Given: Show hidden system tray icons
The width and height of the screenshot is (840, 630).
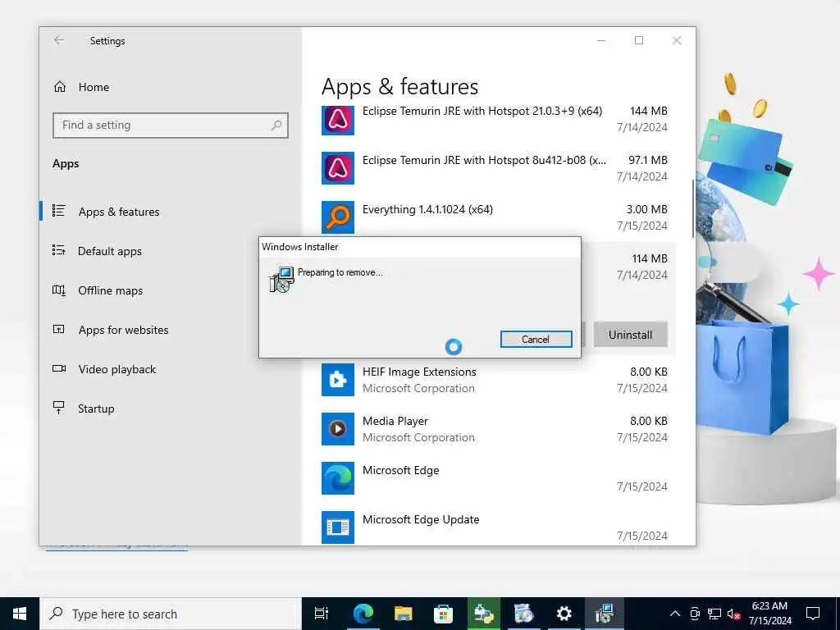Looking at the screenshot, I should click(x=675, y=614).
